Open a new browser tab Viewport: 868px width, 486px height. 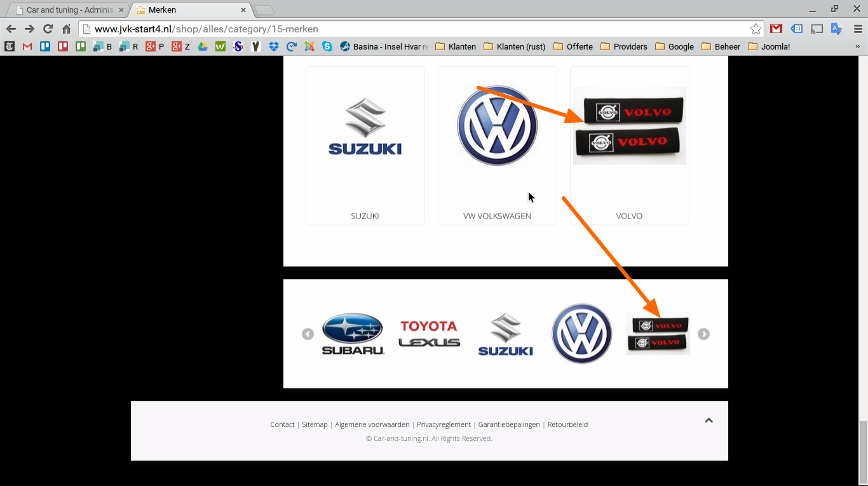(x=264, y=10)
